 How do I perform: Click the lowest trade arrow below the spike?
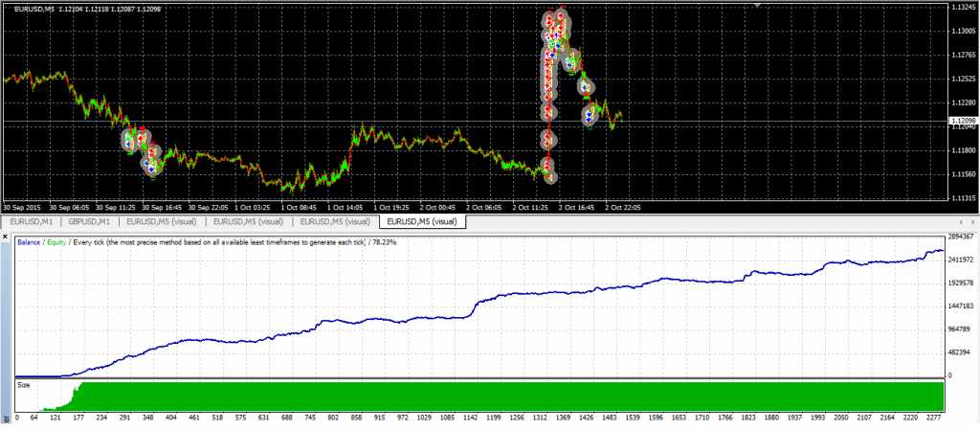(549, 176)
